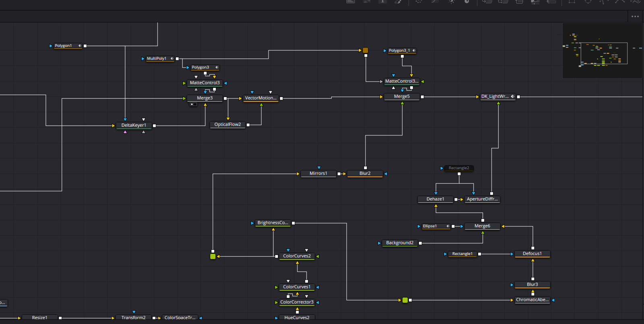
Task: Click the blue mask input arrow of ChromaticAbe node
Action: [553, 300]
